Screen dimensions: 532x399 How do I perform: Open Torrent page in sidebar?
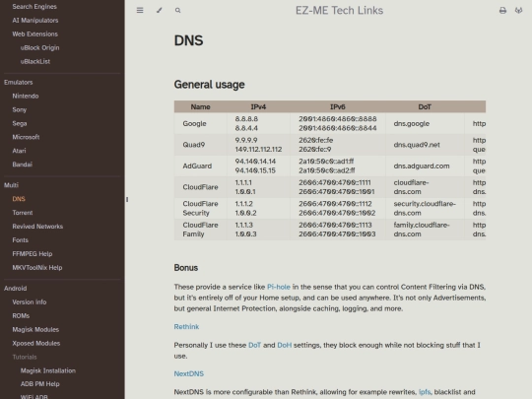(x=23, y=213)
